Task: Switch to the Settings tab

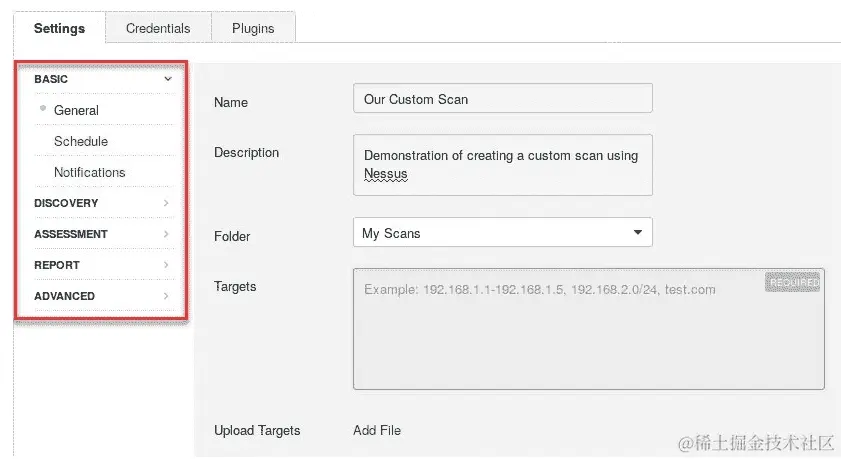Action: pos(59,28)
